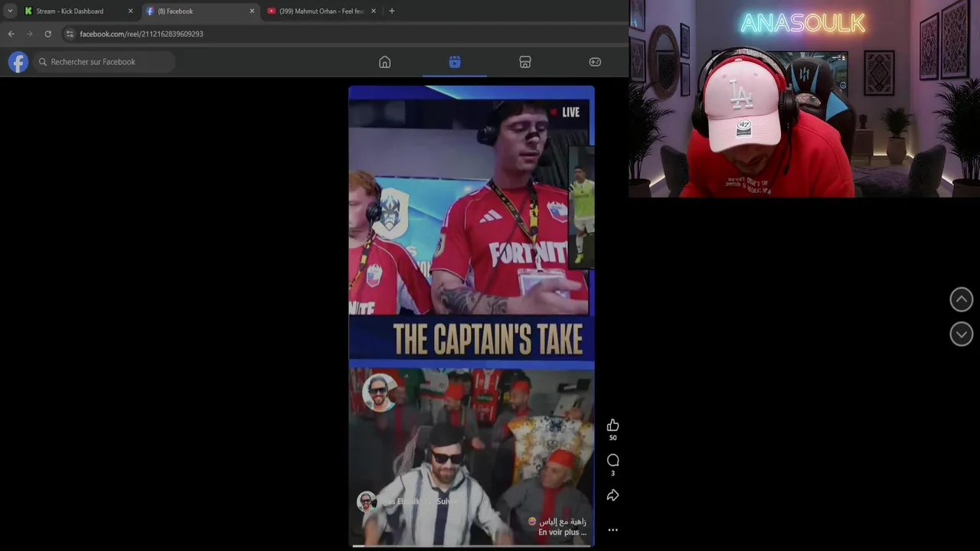Open the Gaming controller icon
The height and width of the screenshot is (551, 980).
coord(595,62)
